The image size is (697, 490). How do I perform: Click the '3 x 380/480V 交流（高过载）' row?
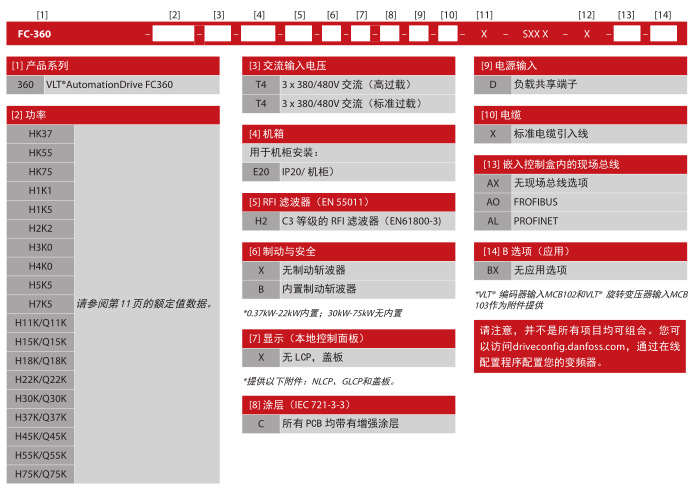348,84
